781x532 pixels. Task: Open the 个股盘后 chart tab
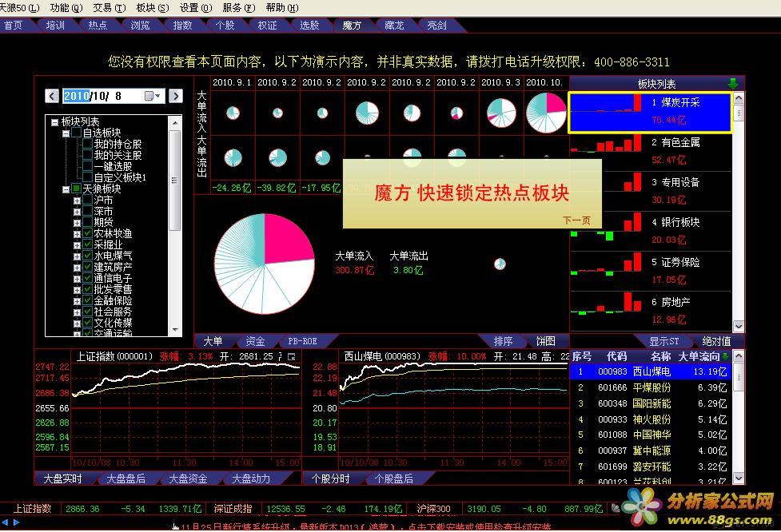click(x=393, y=478)
